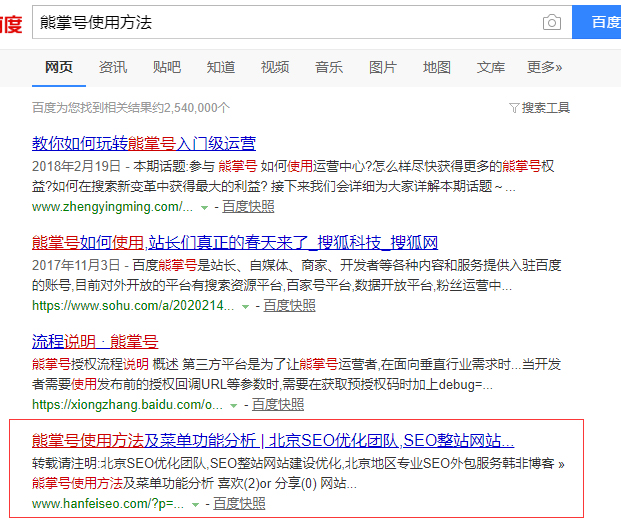Viewport: 621px width, 522px height.
Task: Open 百度快照 for zhengyingming.com result
Action: click(248, 207)
